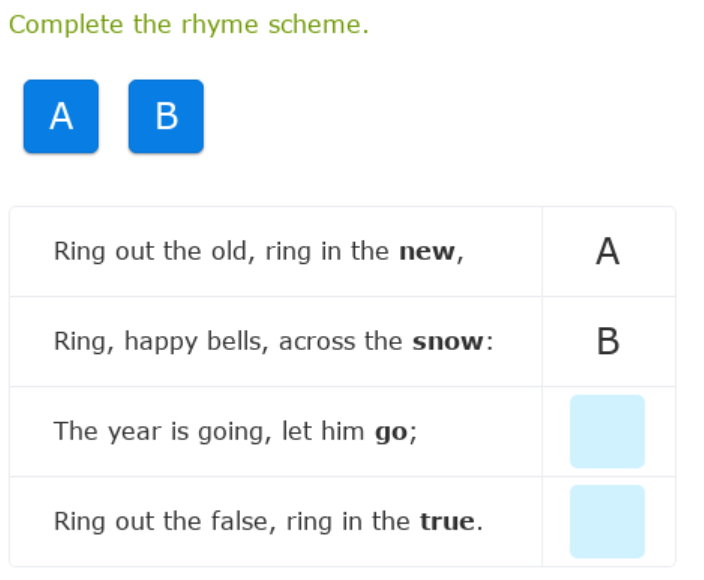Click the B label in the second row
The width and height of the screenshot is (704, 580).
(607, 342)
